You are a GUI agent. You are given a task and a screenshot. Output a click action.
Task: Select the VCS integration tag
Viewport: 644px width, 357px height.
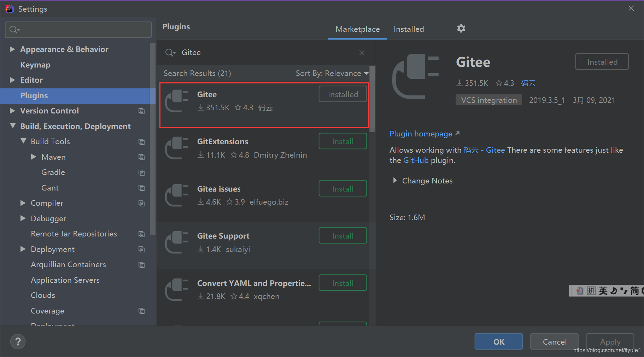click(488, 100)
